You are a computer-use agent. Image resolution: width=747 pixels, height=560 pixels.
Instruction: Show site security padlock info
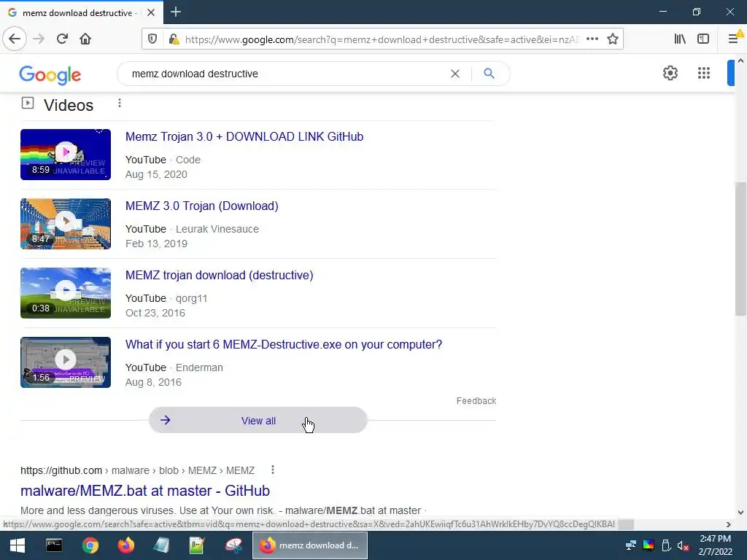click(x=174, y=39)
